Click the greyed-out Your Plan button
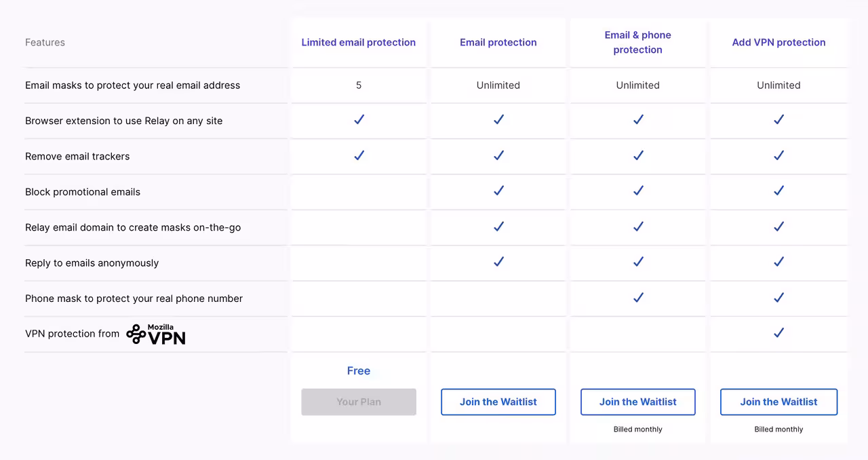This screenshot has height=460, width=868. click(x=359, y=402)
